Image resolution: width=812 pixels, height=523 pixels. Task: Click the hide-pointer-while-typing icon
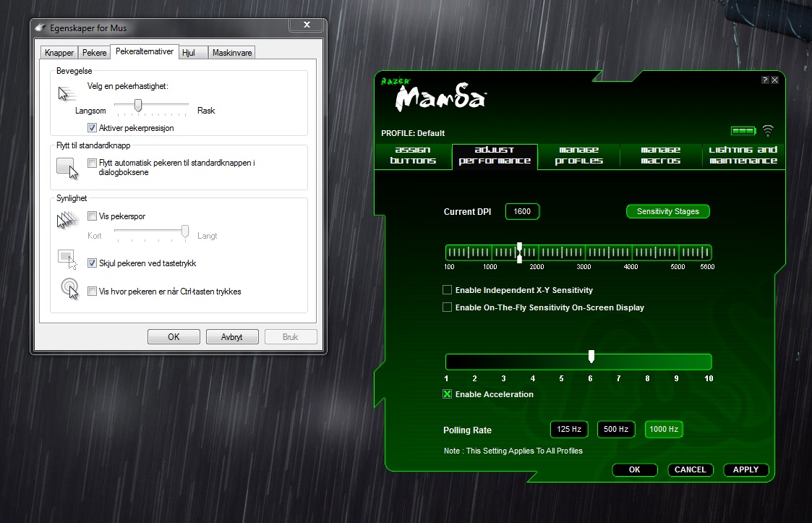(x=67, y=260)
